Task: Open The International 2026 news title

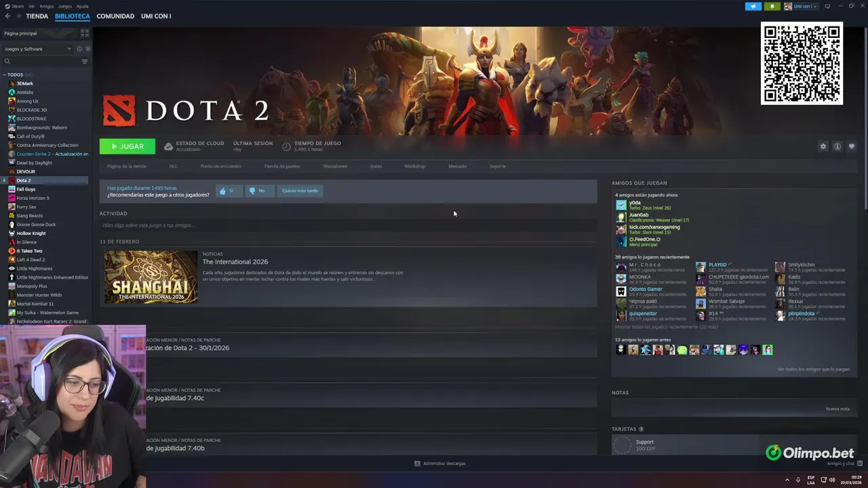Action: click(235, 262)
